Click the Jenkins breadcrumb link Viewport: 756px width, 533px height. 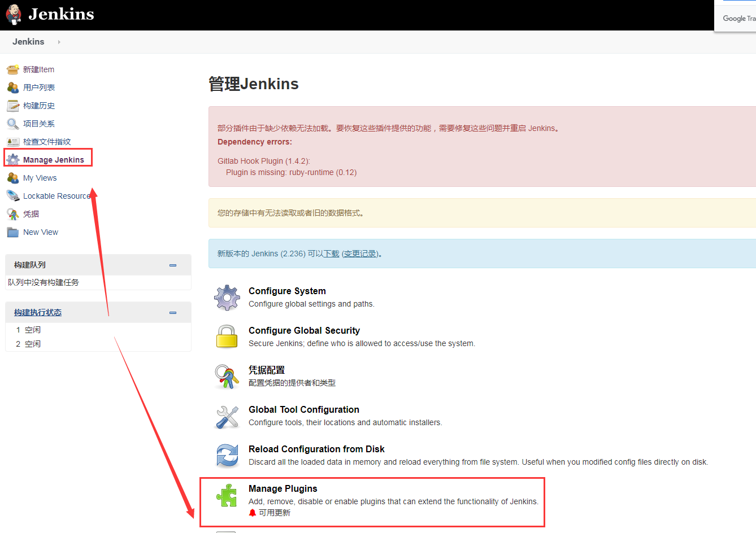point(28,42)
